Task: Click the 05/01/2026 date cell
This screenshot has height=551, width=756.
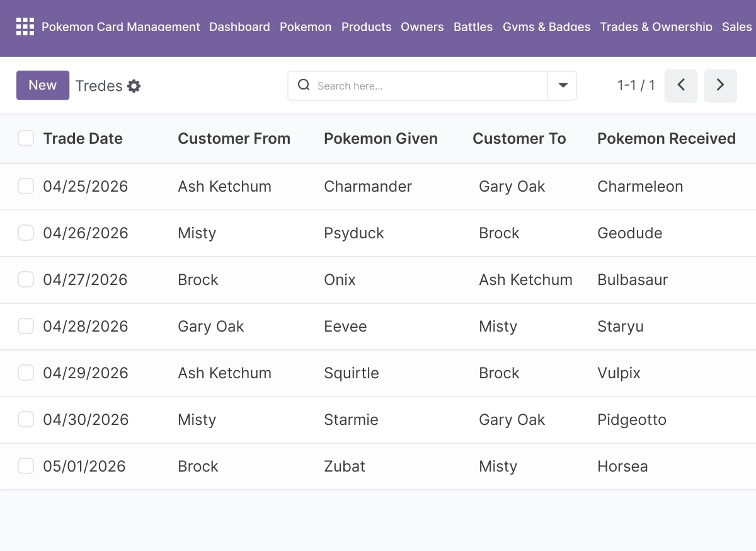Action: 84,467
